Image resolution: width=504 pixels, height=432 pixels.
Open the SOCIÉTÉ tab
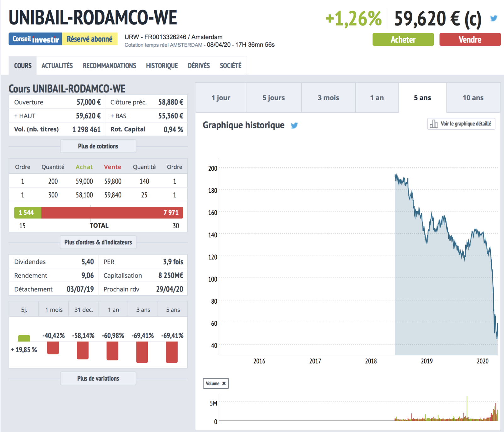tap(231, 66)
